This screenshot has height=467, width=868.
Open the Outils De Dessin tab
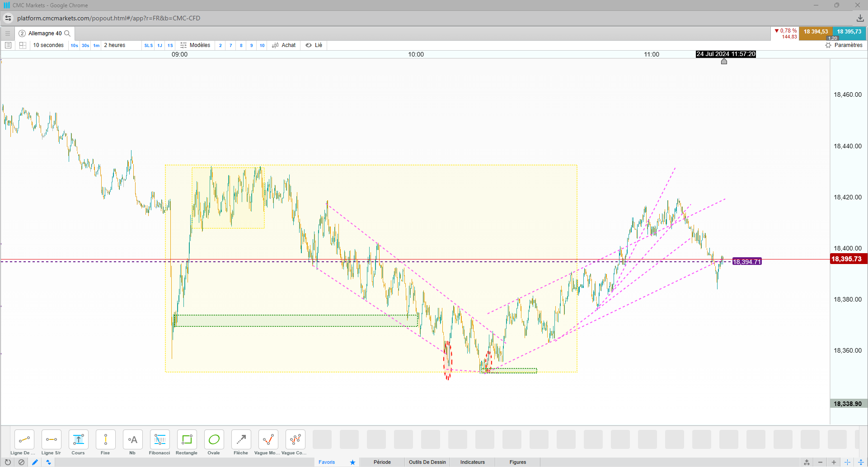(x=427, y=462)
